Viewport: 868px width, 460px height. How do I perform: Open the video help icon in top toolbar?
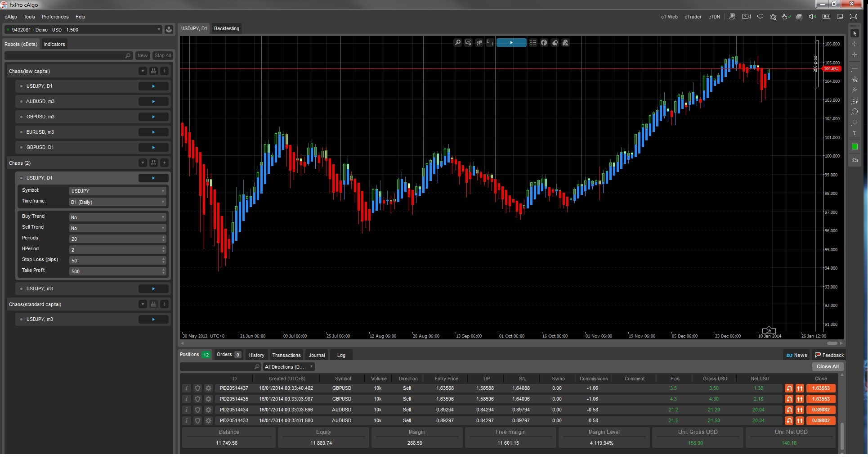[747, 17]
